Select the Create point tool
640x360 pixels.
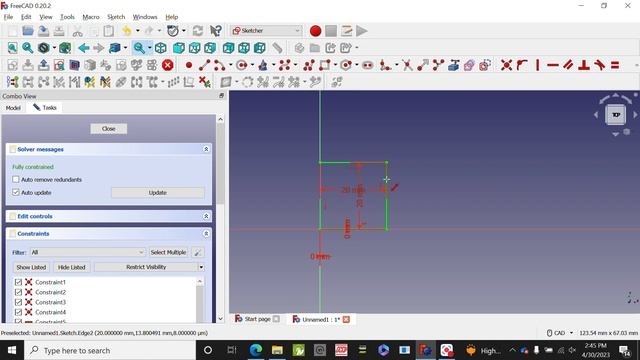(189, 65)
